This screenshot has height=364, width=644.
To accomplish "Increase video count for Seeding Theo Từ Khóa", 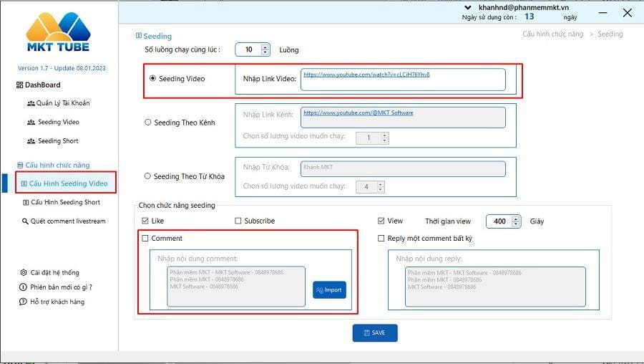I will [381, 184].
